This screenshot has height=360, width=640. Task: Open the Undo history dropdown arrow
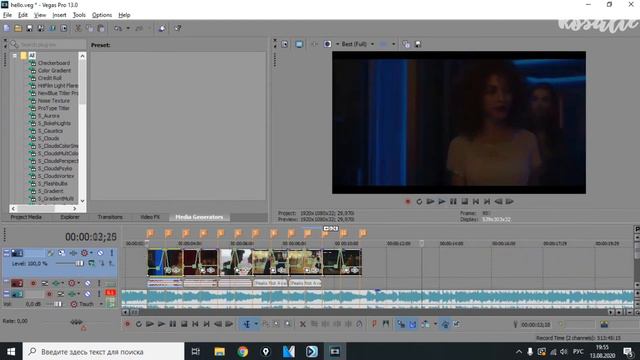pos(128,28)
